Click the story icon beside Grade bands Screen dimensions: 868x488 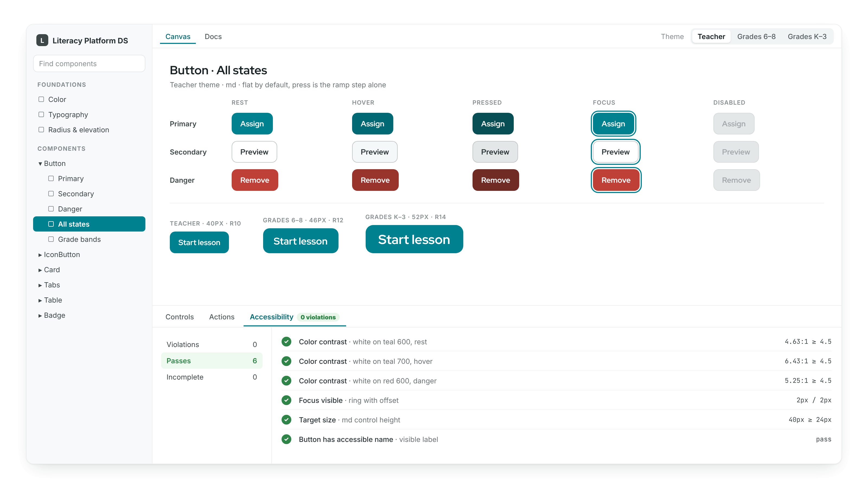pyautogui.click(x=51, y=239)
